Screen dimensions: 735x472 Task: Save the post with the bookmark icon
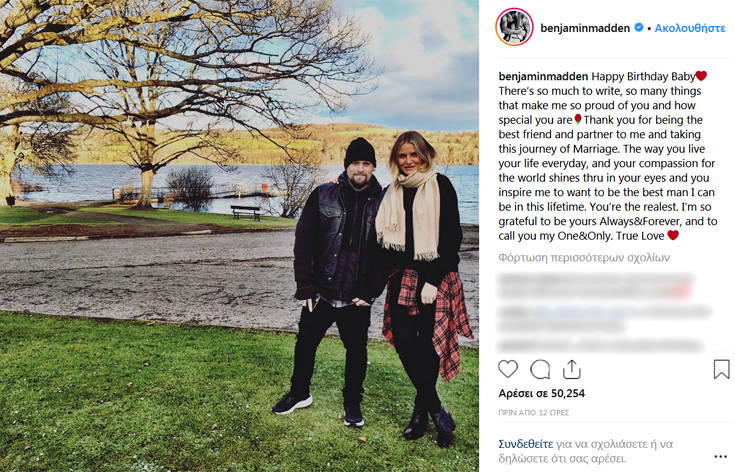click(721, 369)
